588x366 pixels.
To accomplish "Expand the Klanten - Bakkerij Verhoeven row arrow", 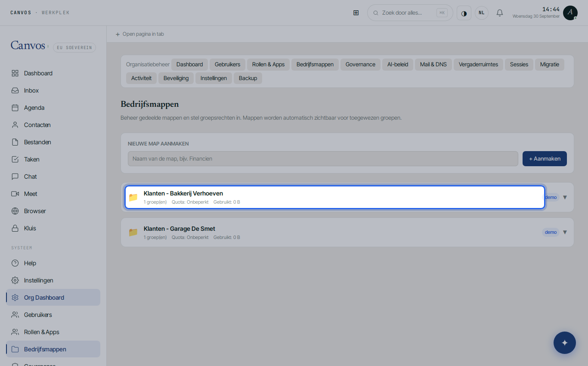I will click(565, 197).
